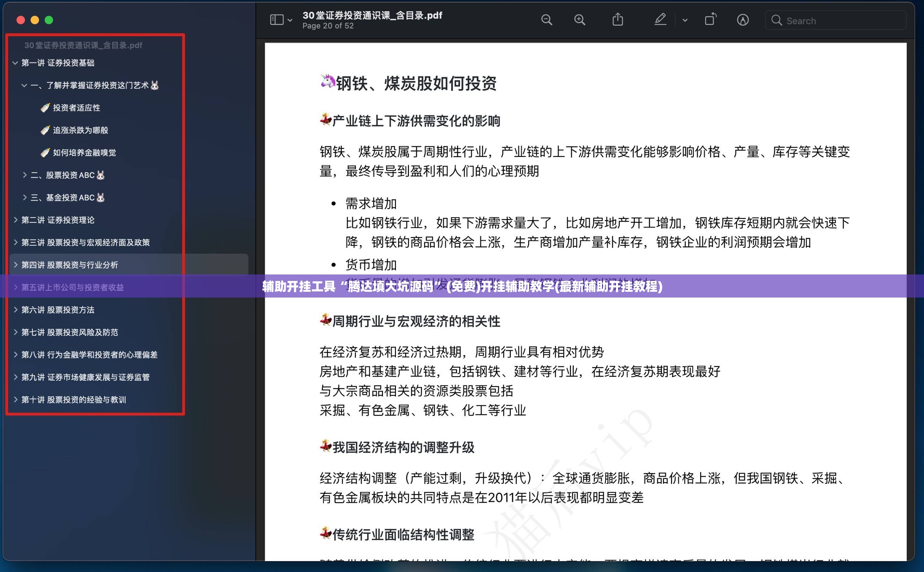Click subheading 周期行业与宏观经济的相关性
The image size is (924, 572).
coord(417,322)
